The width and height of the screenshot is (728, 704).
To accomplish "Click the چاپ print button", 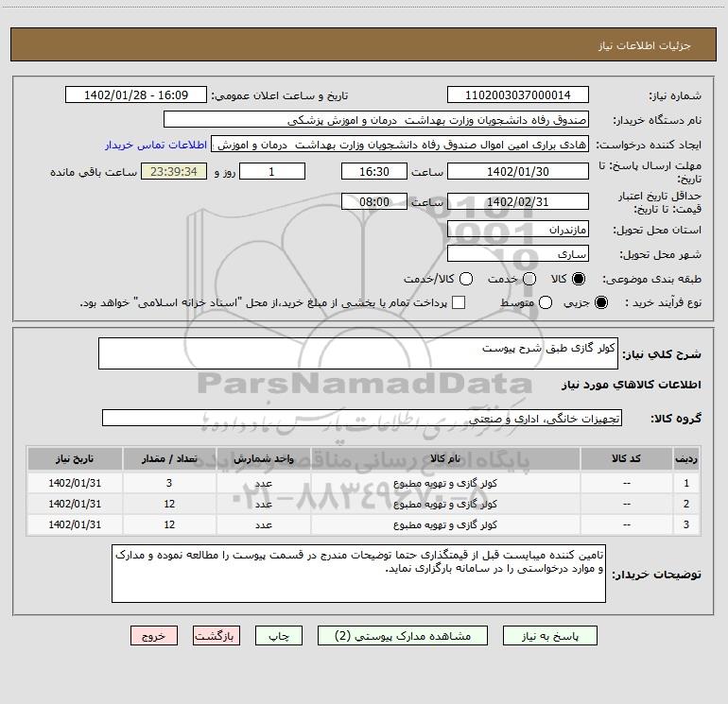I will [279, 636].
